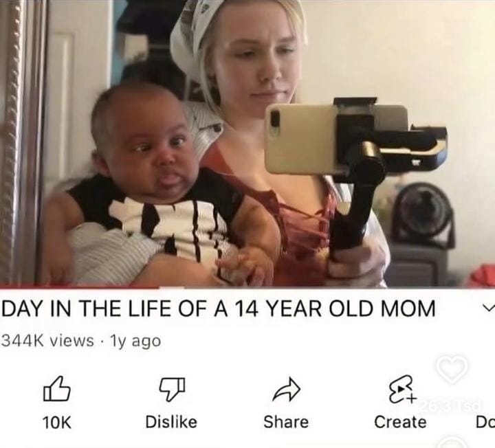Tap the cut-off Download label
The width and height of the screenshot is (495, 448).
pyautogui.click(x=485, y=422)
